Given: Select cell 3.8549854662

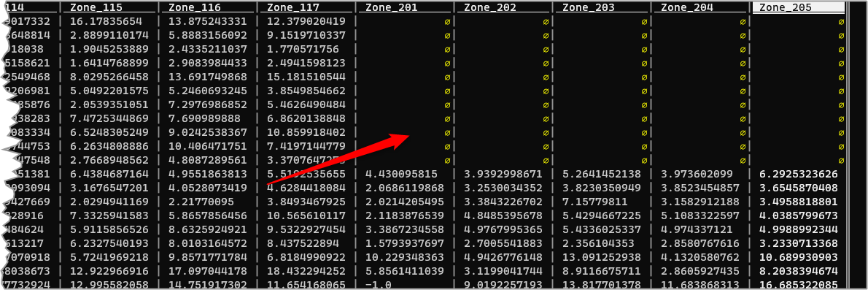Looking at the screenshot, I should pos(306,91).
